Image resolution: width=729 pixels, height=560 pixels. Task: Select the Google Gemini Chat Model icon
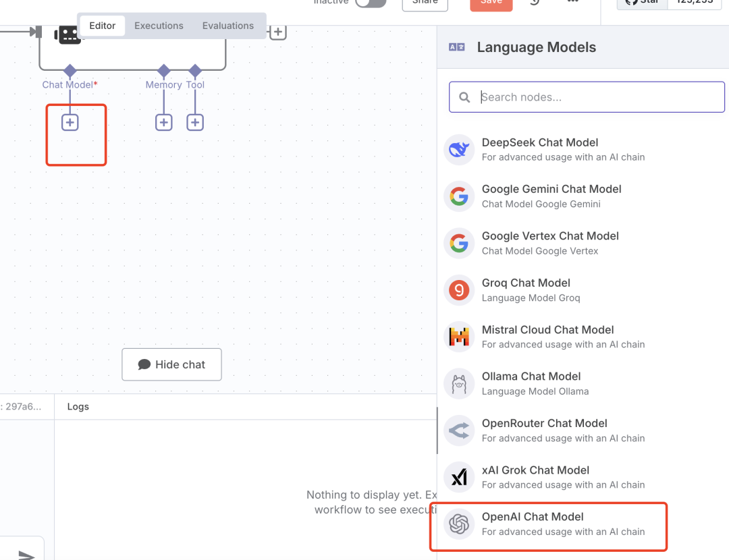[459, 196]
